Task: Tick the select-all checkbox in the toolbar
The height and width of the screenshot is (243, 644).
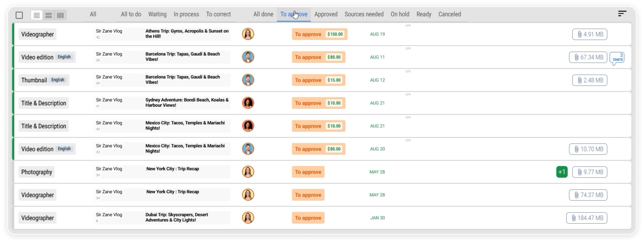Action: point(19,15)
